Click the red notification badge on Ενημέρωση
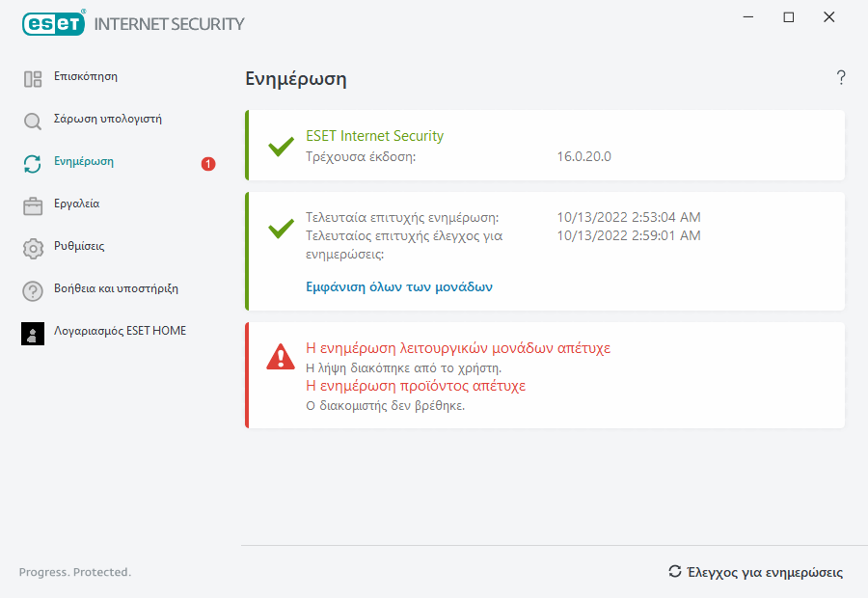Viewport: 868px width, 598px height. click(x=208, y=164)
